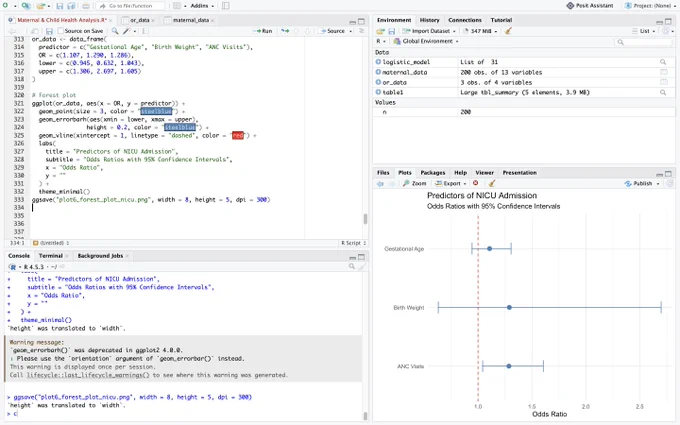Clear console with broom icon
The height and width of the screenshot is (425, 680).
pyautogui.click(x=363, y=266)
